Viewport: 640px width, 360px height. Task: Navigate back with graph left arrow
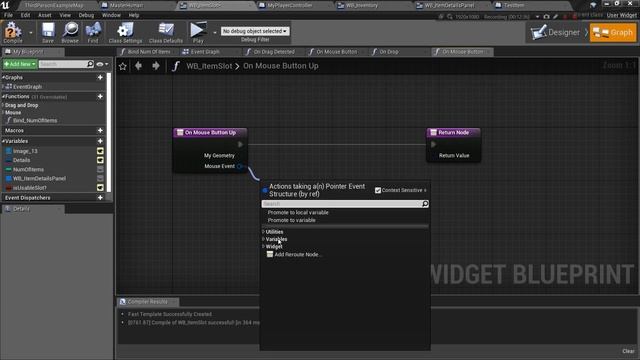click(138, 66)
